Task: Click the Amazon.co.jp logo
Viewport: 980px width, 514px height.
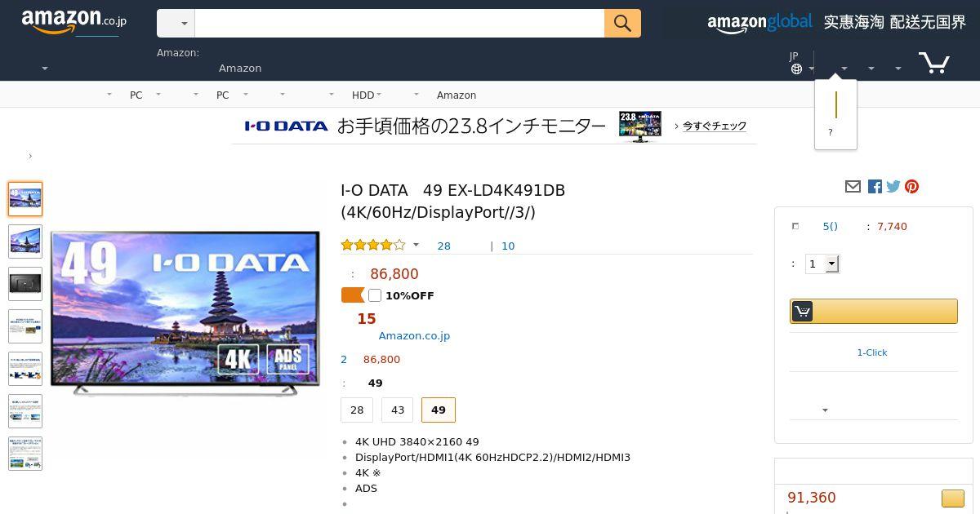Action: tap(73, 22)
